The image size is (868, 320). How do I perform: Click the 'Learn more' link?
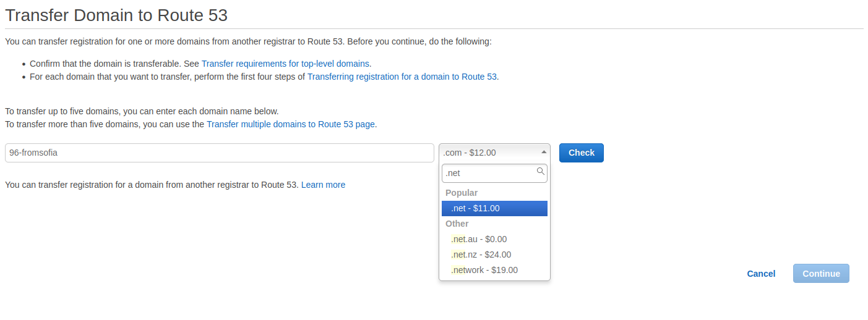click(323, 185)
